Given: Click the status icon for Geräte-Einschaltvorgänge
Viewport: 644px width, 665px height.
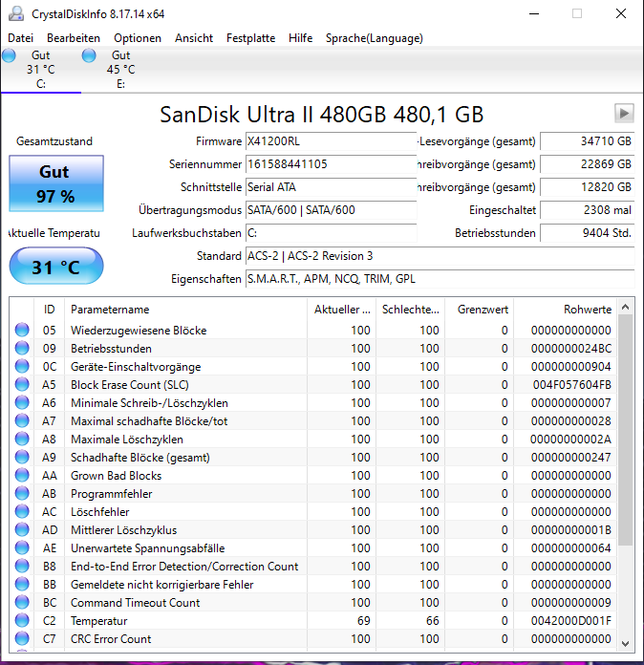Looking at the screenshot, I should (x=22, y=367).
